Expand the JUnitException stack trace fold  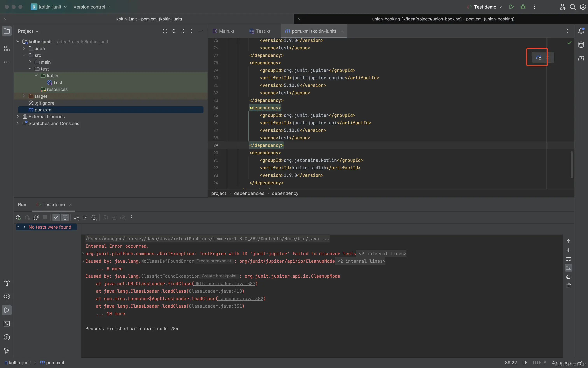[83, 254]
